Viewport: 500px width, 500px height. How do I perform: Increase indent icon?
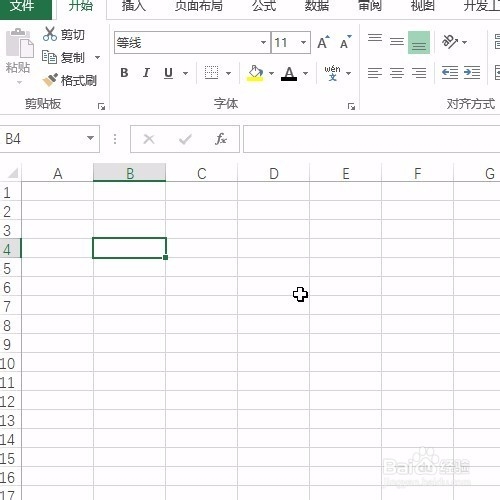[472, 73]
